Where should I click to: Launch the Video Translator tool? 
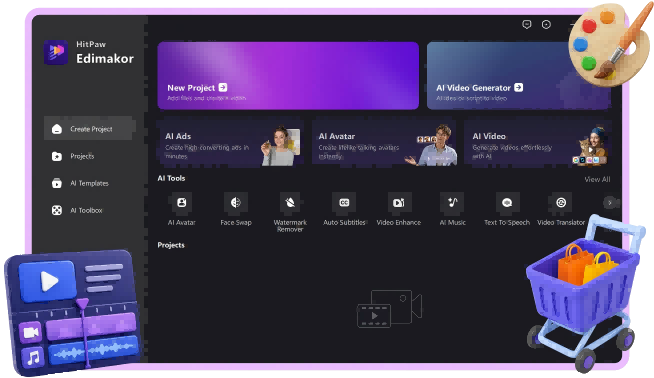click(x=561, y=203)
